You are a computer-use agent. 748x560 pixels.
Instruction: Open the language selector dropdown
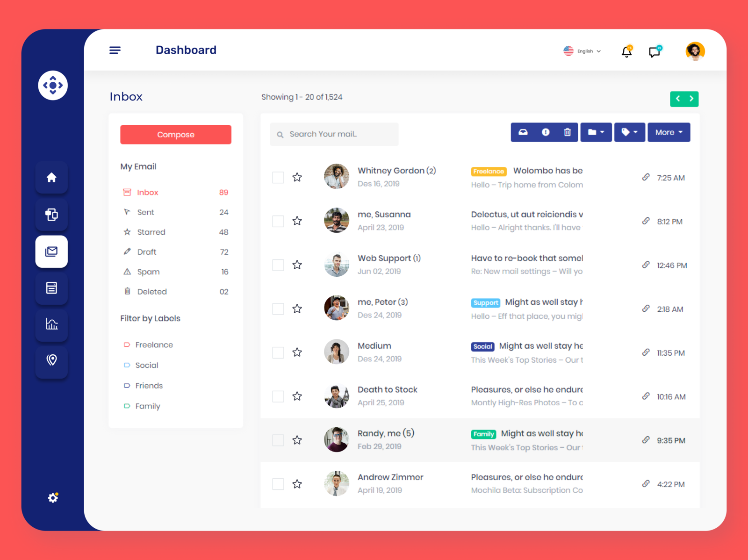coord(583,51)
